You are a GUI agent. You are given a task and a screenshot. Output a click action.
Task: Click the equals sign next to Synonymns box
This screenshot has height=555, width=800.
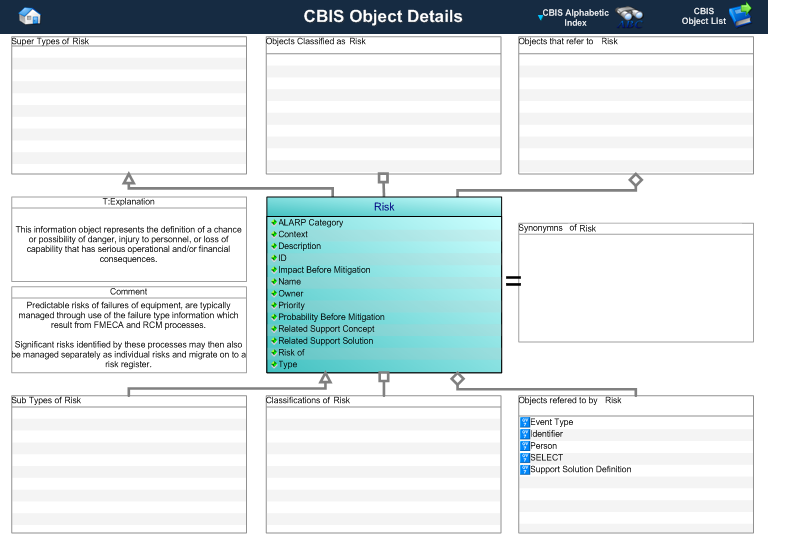(513, 281)
